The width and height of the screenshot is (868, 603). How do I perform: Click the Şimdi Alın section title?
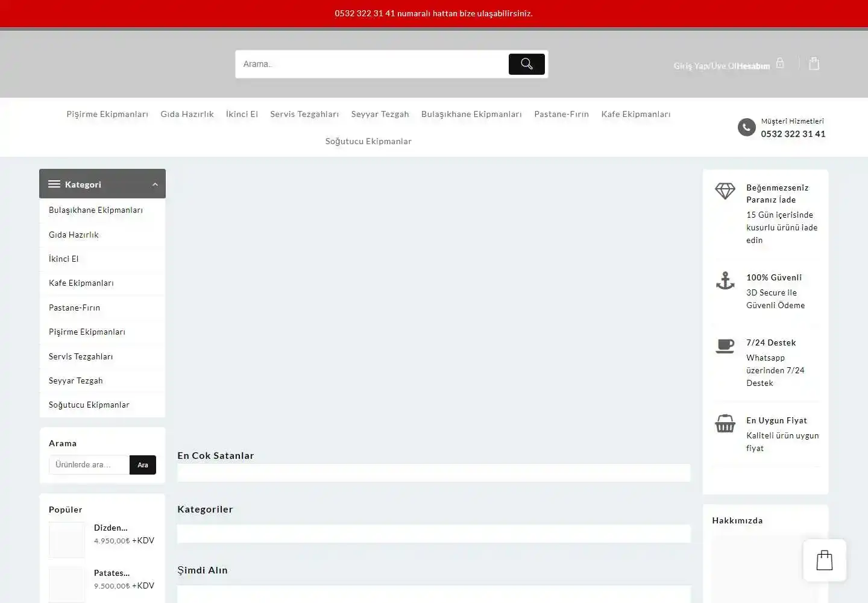coord(203,570)
